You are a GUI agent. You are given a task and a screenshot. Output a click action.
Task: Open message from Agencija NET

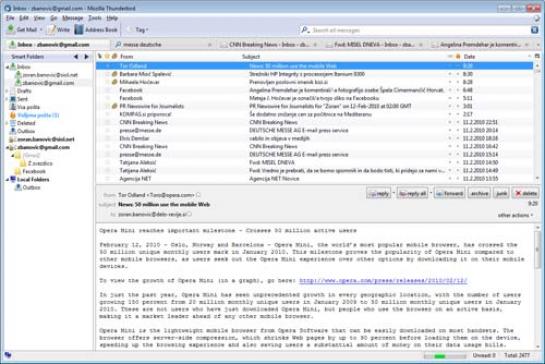(x=315, y=178)
